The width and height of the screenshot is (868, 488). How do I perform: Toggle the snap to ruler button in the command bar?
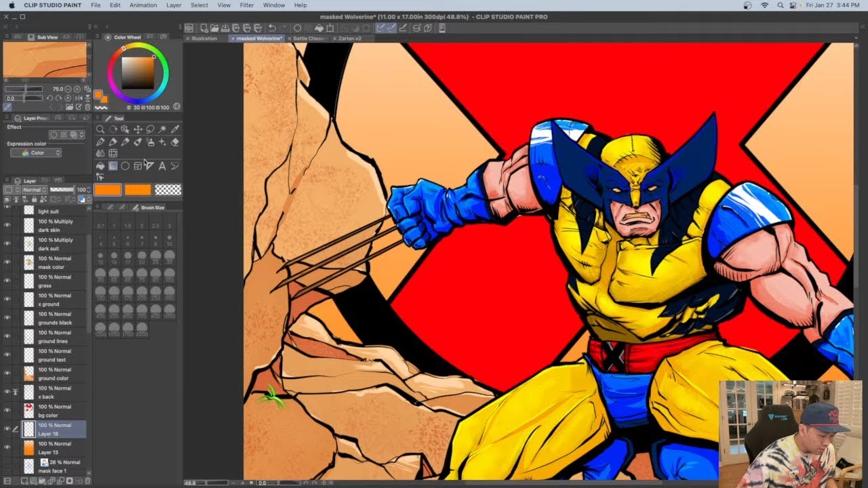(380, 28)
